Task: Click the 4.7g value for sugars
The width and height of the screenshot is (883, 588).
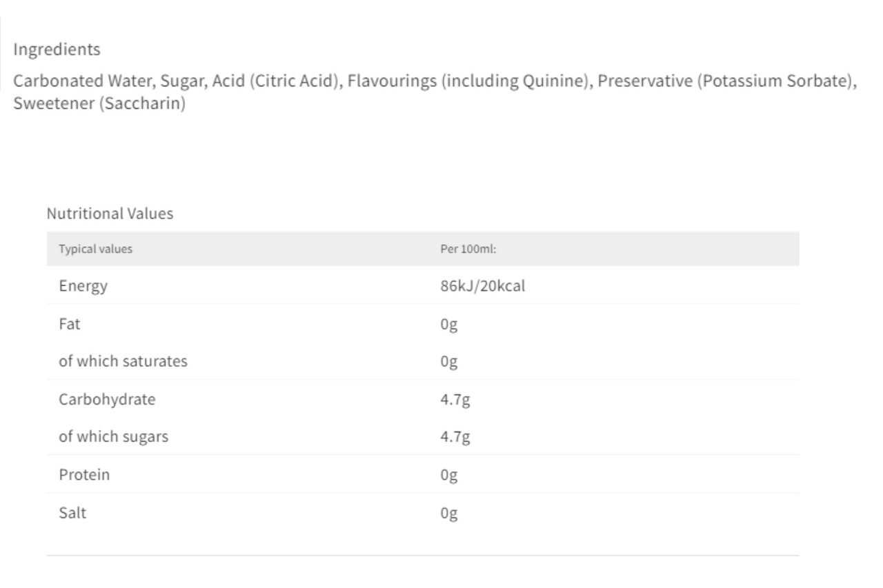Action: pos(455,438)
